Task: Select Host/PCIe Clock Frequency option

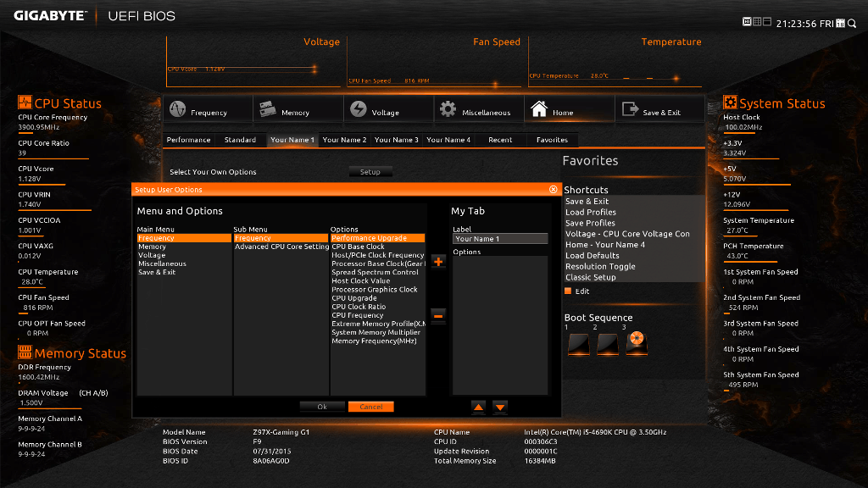Action: coord(377,255)
